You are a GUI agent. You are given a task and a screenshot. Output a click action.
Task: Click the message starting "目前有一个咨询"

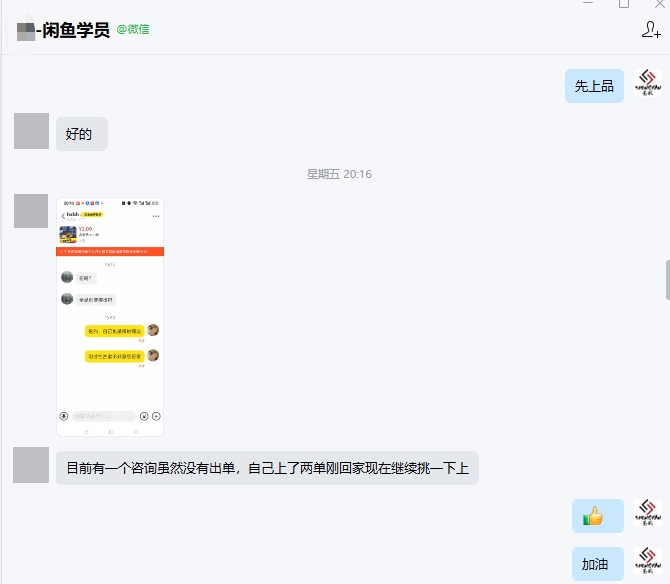point(267,468)
